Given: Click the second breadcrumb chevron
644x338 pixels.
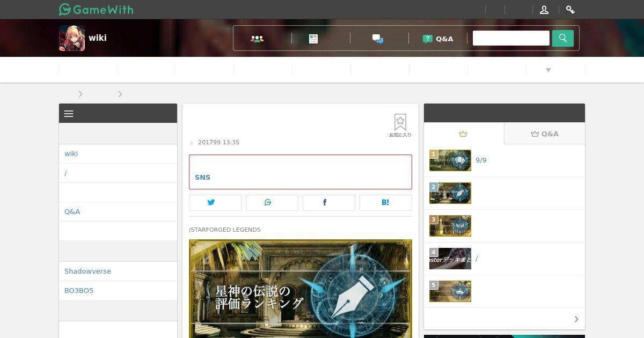Looking at the screenshot, I should (x=120, y=94).
